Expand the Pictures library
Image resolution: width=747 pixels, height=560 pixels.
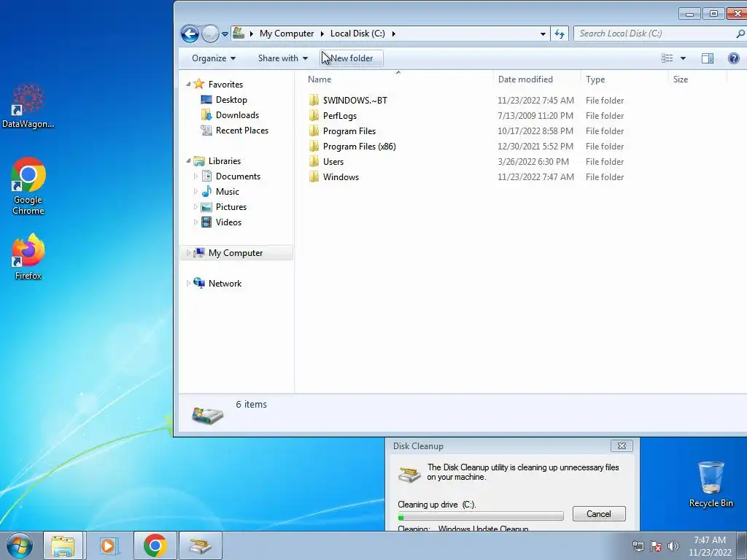pos(196,206)
